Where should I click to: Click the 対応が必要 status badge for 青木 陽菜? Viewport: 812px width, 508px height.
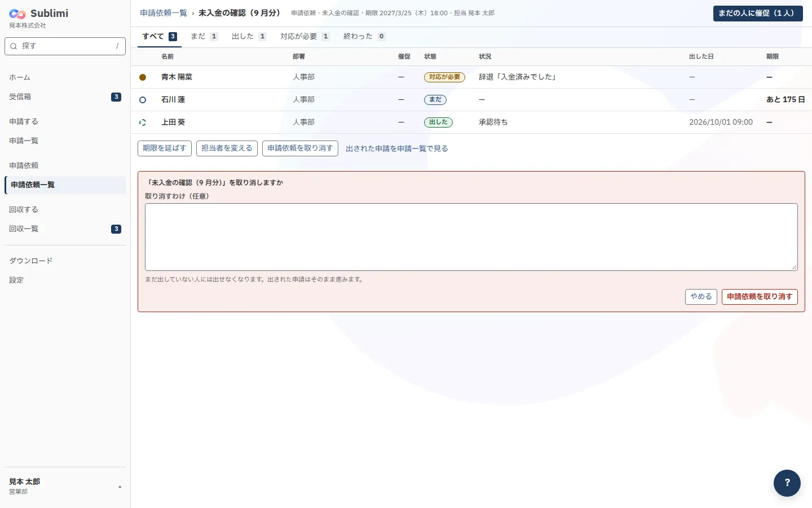[x=444, y=77]
